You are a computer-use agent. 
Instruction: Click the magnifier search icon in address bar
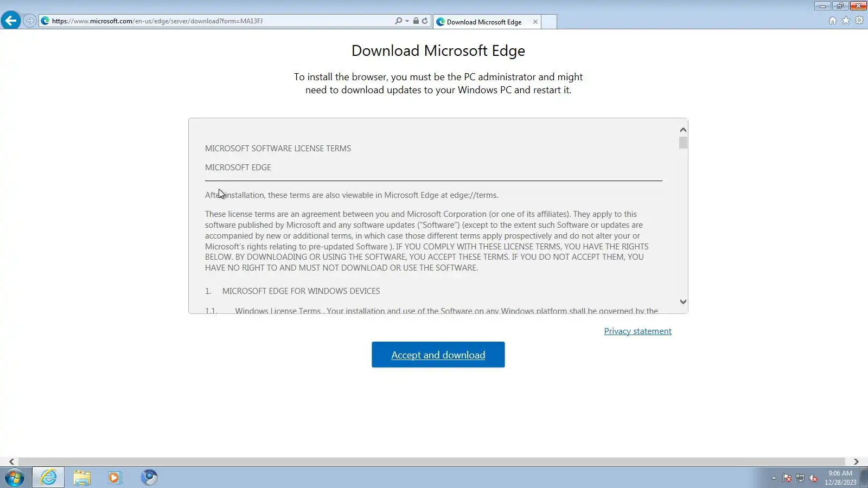click(x=398, y=21)
